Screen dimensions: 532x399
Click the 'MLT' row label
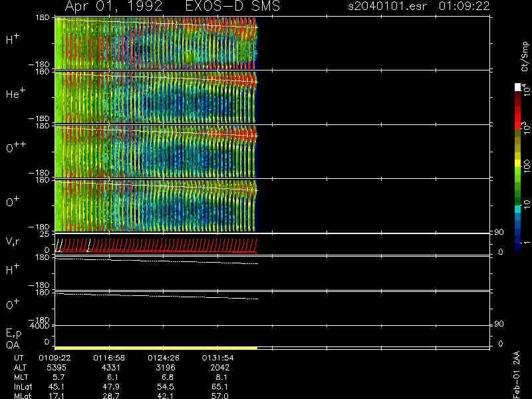[21, 377]
